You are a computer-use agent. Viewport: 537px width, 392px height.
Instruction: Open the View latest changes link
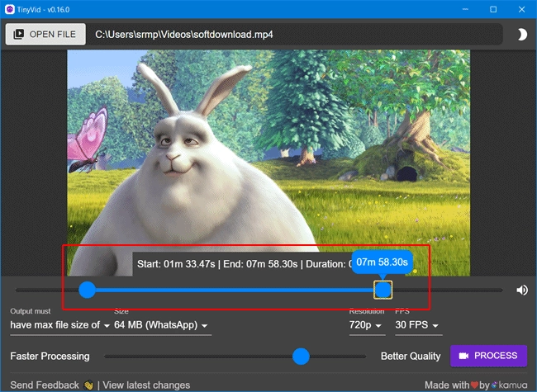146,385
